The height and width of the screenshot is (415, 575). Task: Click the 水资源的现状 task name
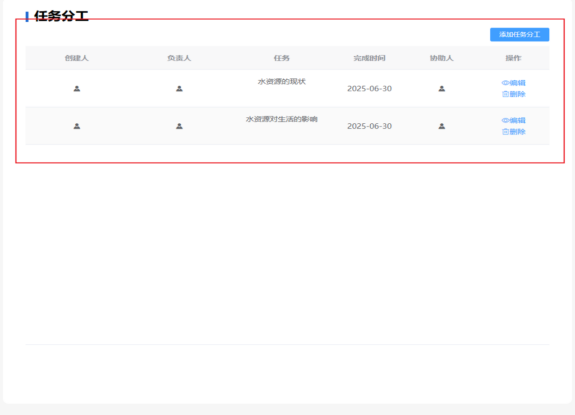282,81
